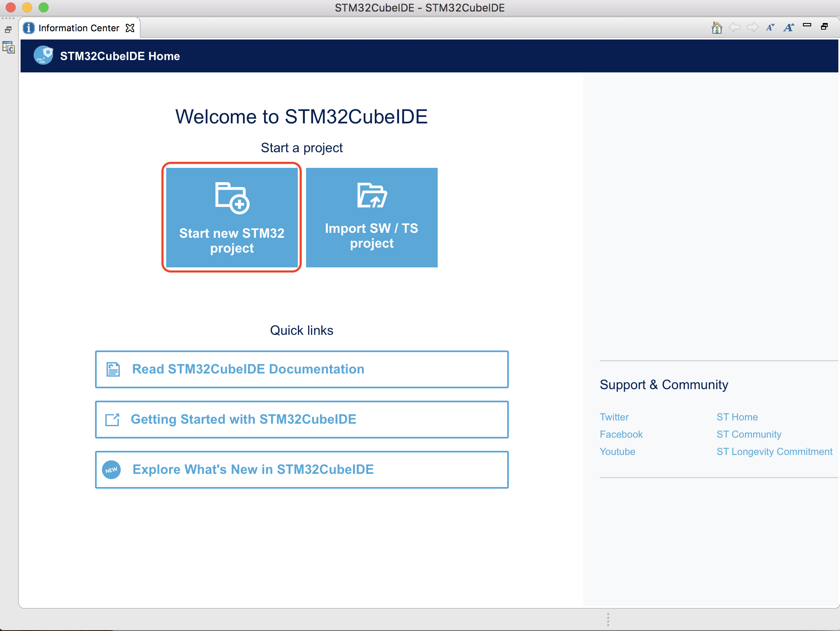The width and height of the screenshot is (840, 631).
Task: Start new STM32 project
Action: pyautogui.click(x=232, y=217)
